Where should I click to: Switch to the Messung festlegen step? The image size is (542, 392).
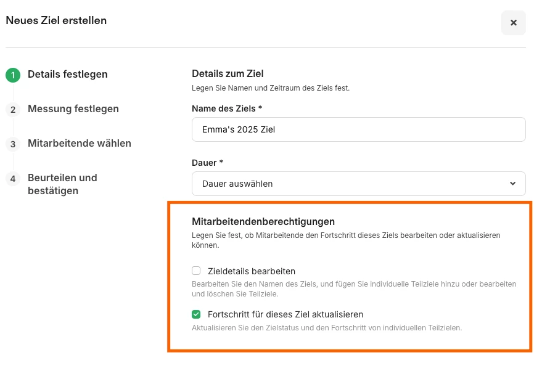(x=73, y=109)
